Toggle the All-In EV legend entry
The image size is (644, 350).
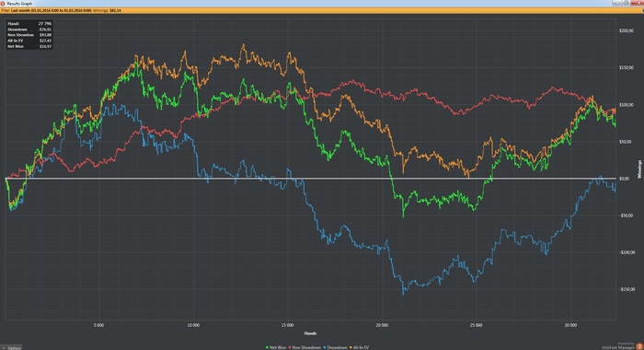click(359, 347)
